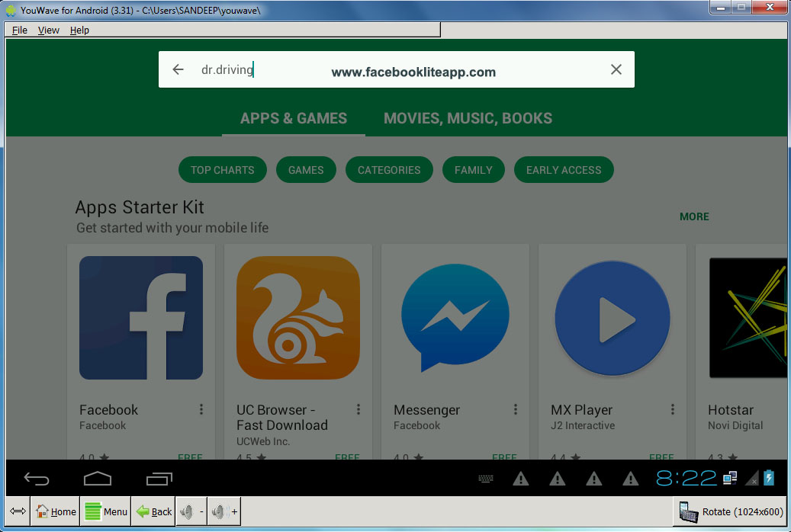The width and height of the screenshot is (791, 532).
Task: Open the Messenger app icon
Action: (455, 318)
